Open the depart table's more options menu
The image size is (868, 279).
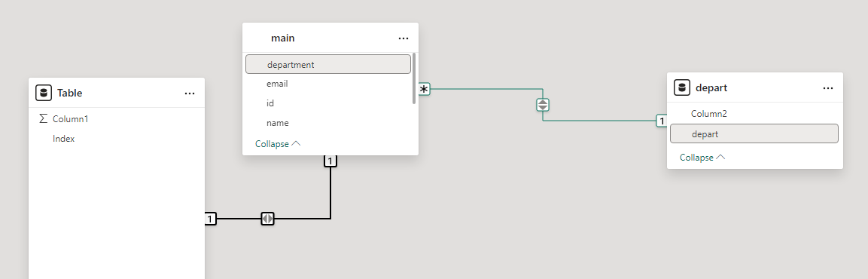[828, 87]
